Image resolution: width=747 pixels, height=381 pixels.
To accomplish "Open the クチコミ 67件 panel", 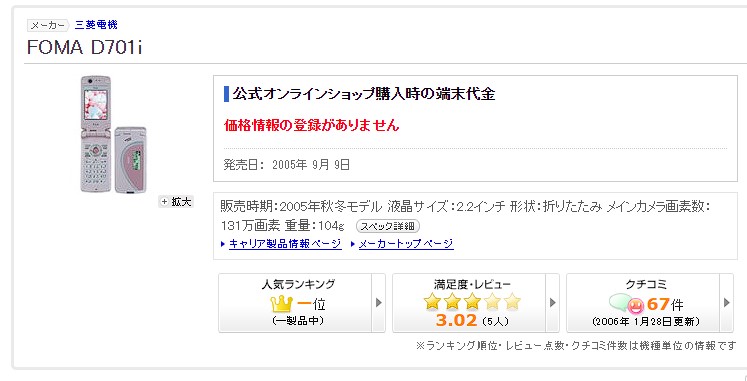I will (643, 303).
